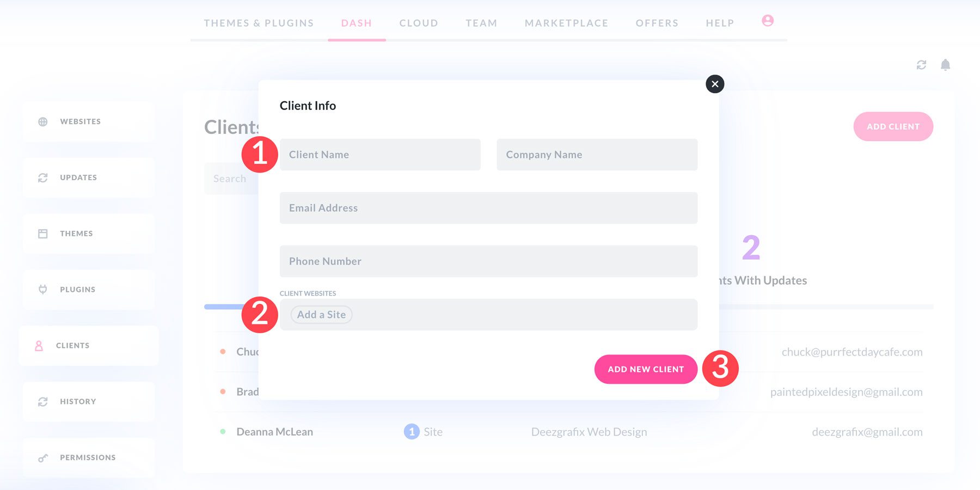Viewport: 980px width, 490px height.
Task: Open notifications via the bell icon
Action: click(x=946, y=65)
